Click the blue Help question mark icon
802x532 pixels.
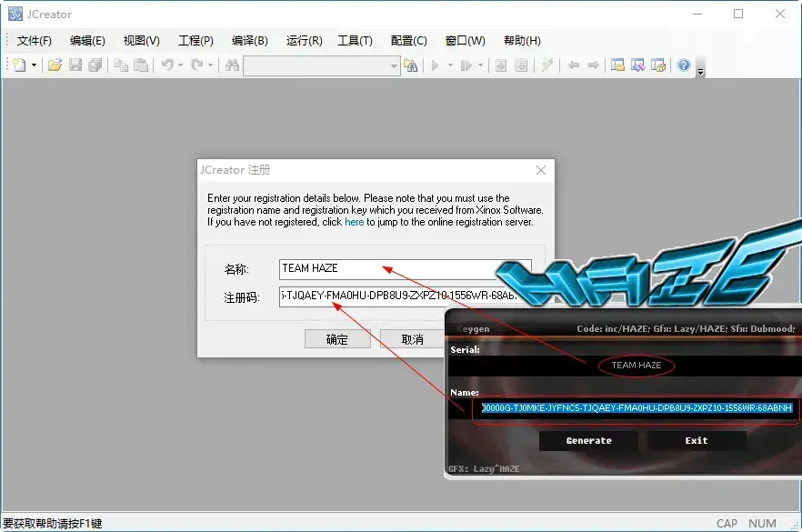click(684, 65)
